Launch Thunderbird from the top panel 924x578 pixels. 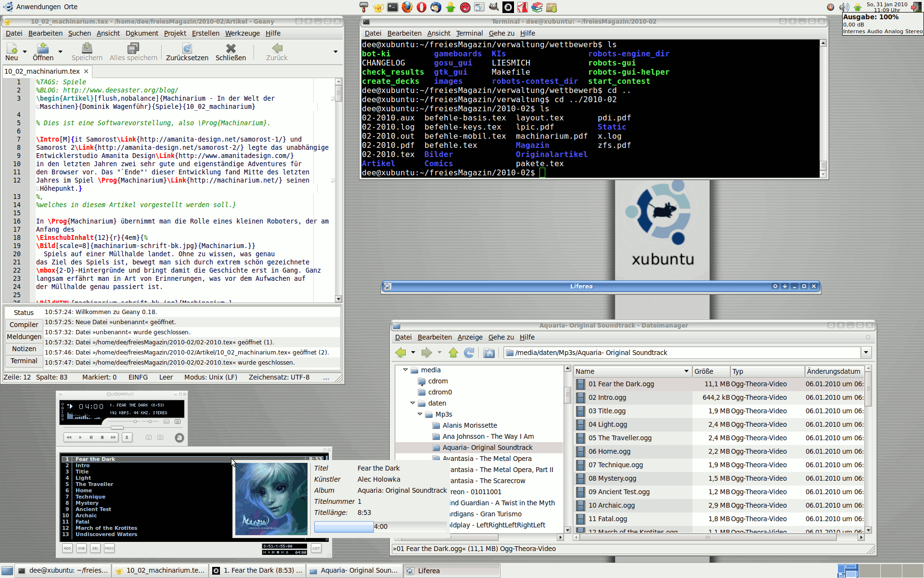coord(436,7)
